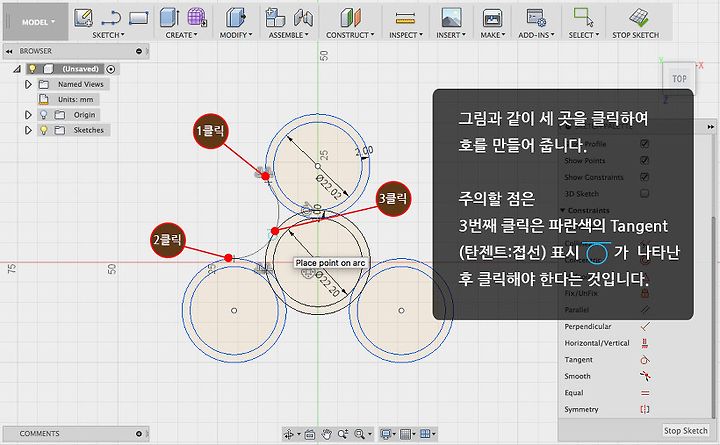Viewport: 720px width, 445px height.
Task: Expand the Named Views folder
Action: (x=28, y=84)
